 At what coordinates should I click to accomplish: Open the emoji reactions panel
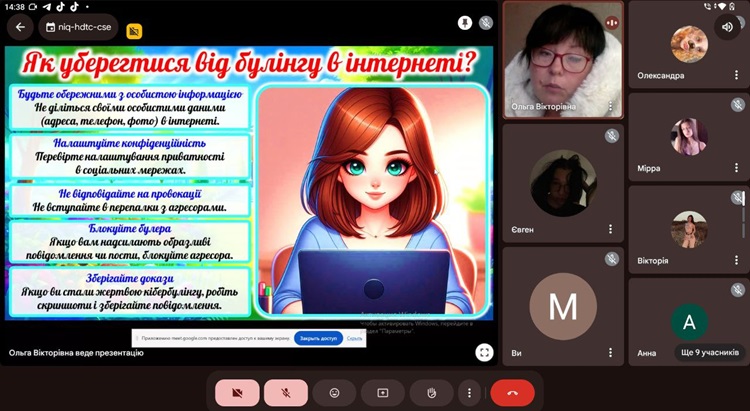[x=334, y=393]
